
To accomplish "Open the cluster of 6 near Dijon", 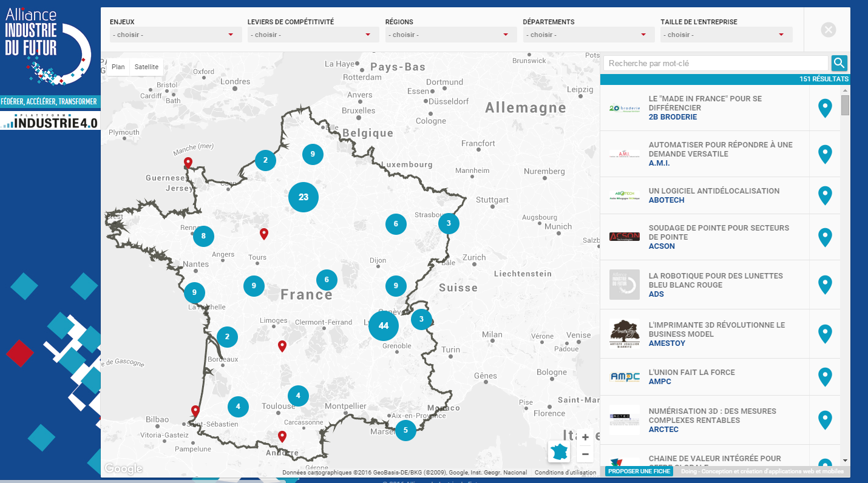I will coord(396,224).
